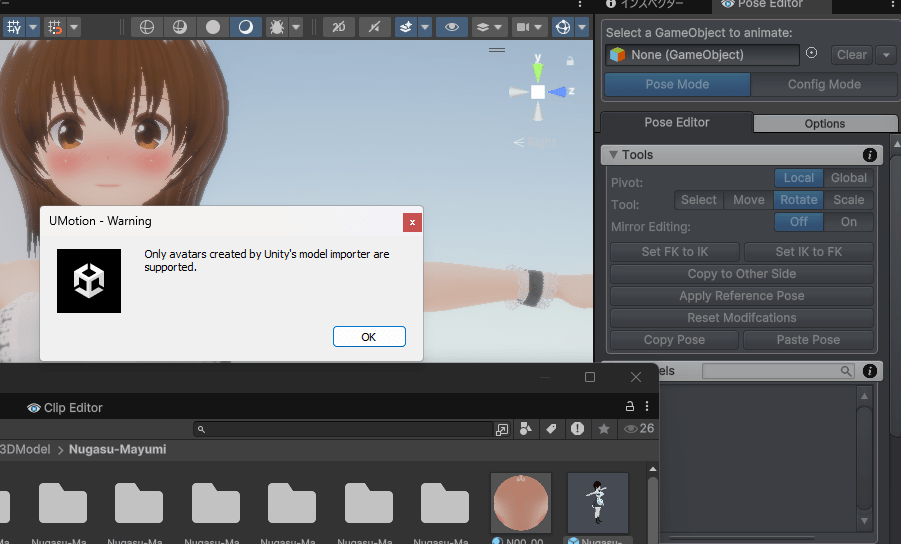Open the gizmos dropdown arrow
This screenshot has width=901, height=544.
point(582,27)
